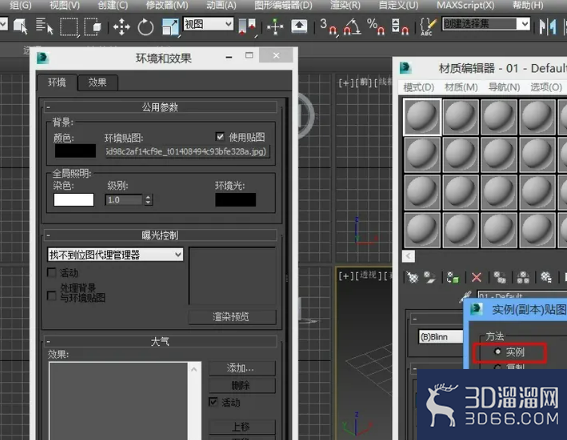Open the (B)Blinn shader dropdown

[441, 337]
